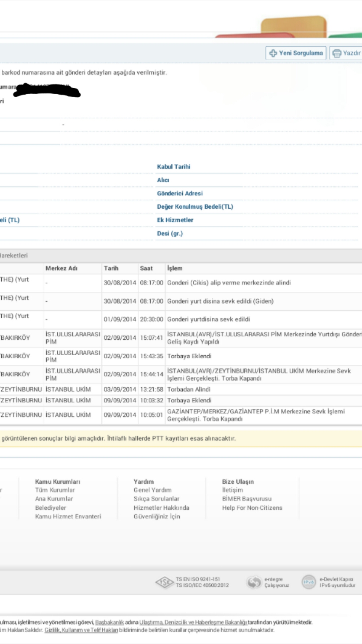
Task: Click the İşlem column header
Action: coord(175,268)
